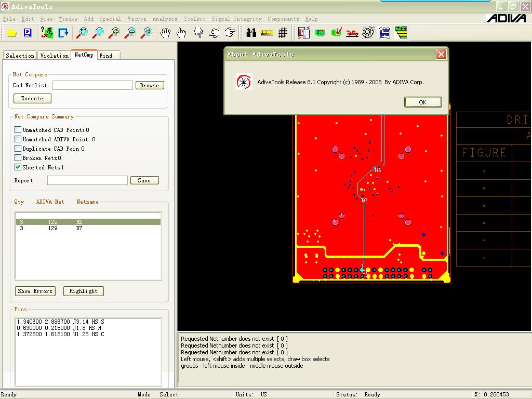The height and width of the screenshot is (399, 532).
Task: Select the HS net row in list
Action: 88,222
